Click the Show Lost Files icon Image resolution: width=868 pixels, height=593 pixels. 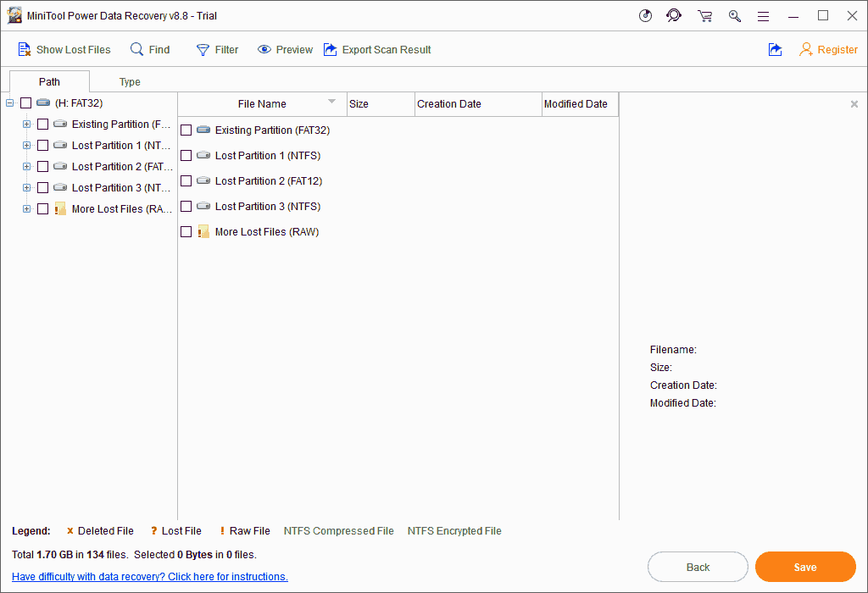point(24,50)
